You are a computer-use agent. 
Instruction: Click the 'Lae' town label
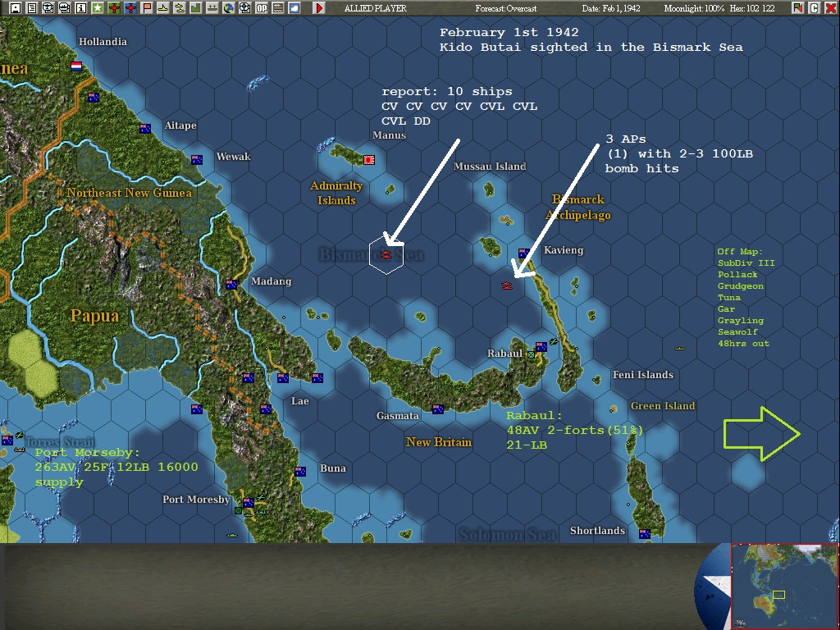[299, 400]
